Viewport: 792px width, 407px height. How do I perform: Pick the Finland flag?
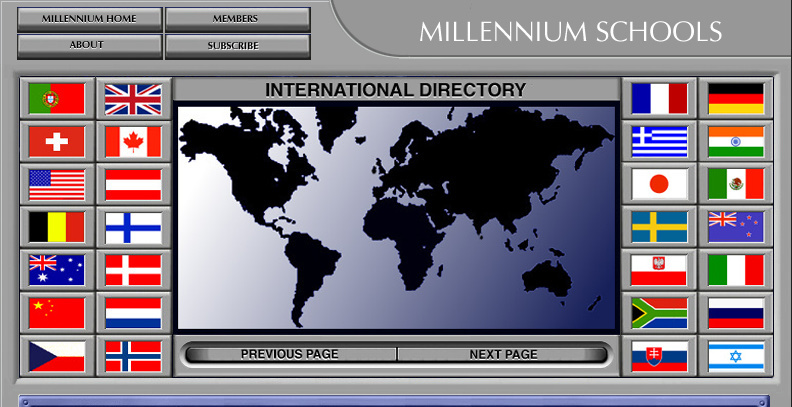133,227
